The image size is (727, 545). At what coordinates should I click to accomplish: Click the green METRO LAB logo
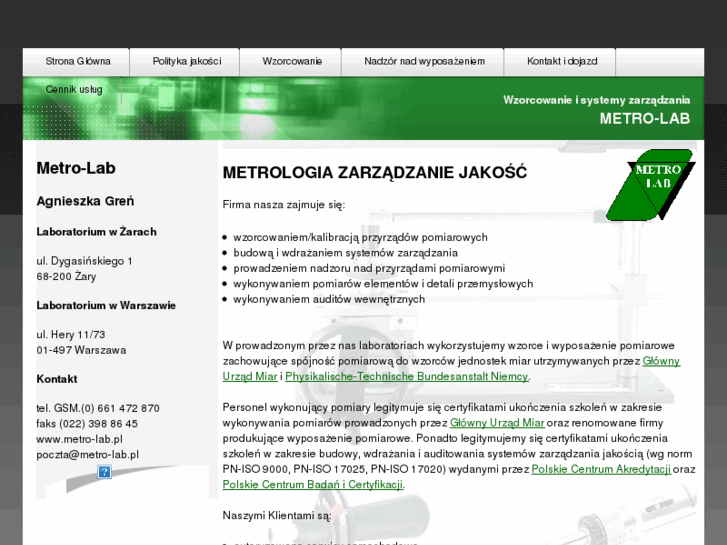pos(650,184)
